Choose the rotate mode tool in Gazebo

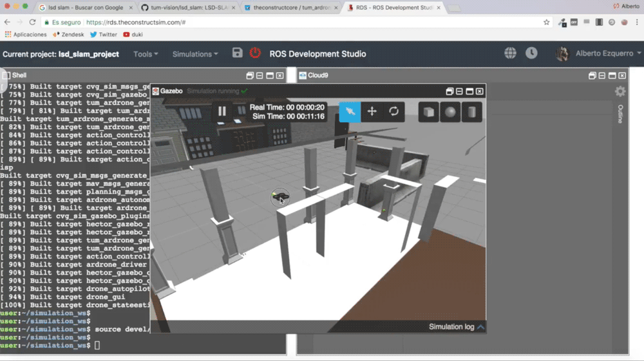click(x=393, y=111)
